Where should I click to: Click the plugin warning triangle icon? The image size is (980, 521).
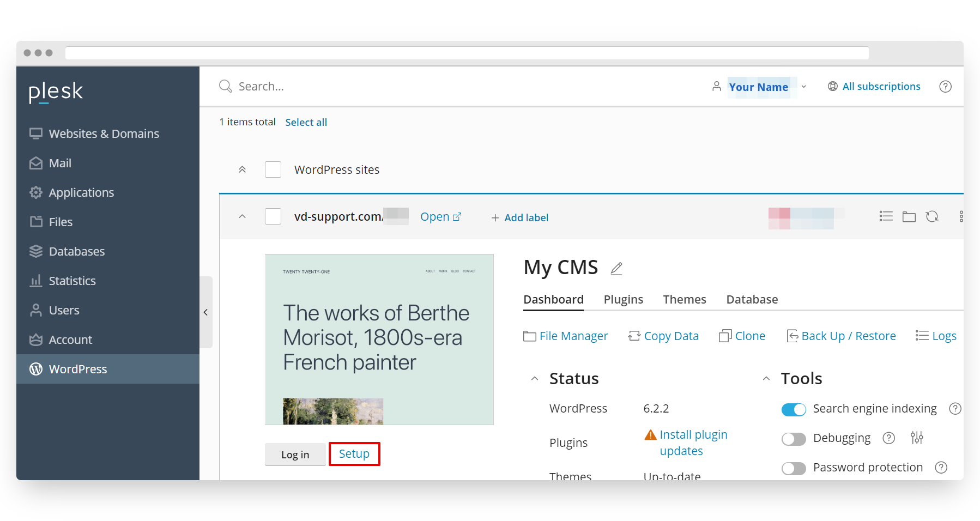pyautogui.click(x=650, y=434)
